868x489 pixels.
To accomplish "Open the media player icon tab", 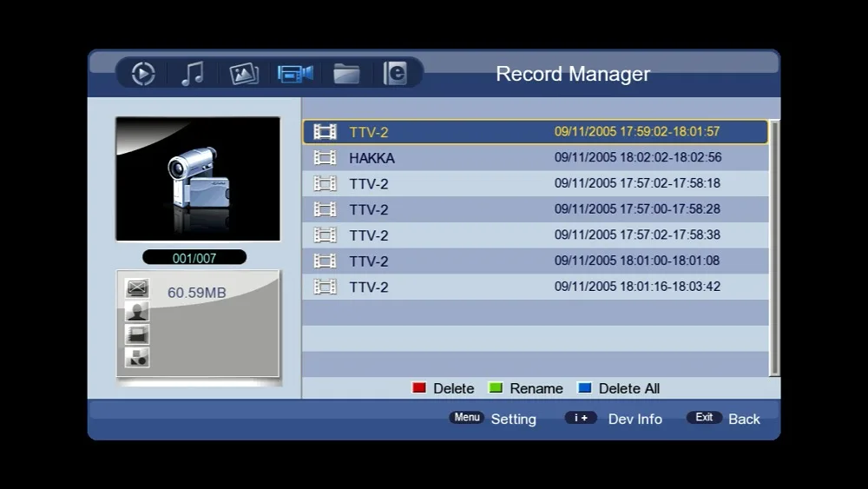I will (x=143, y=74).
